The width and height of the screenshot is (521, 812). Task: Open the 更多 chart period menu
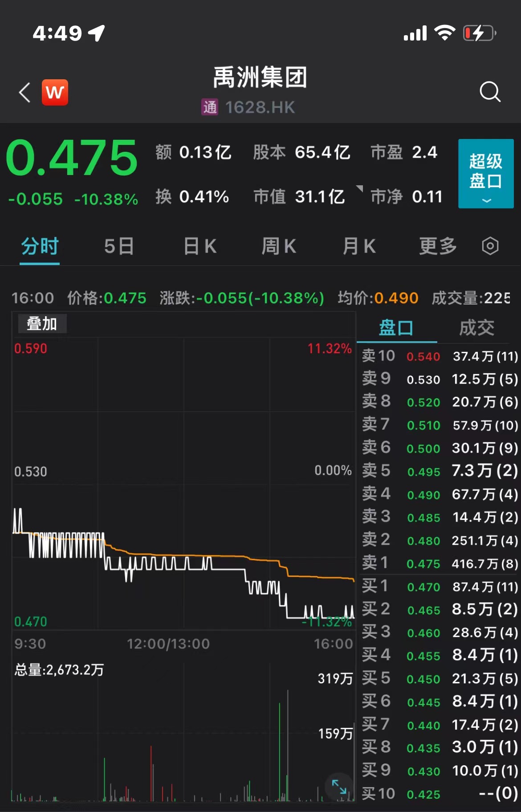(438, 246)
